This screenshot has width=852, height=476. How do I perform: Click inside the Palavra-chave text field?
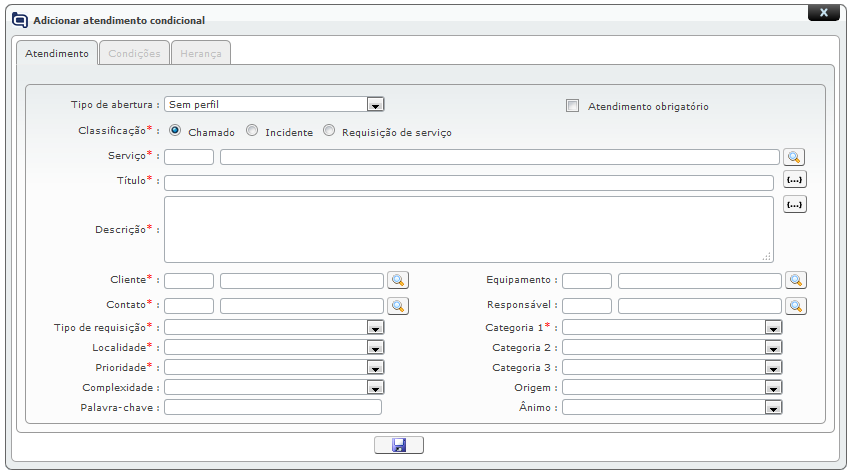(273, 407)
